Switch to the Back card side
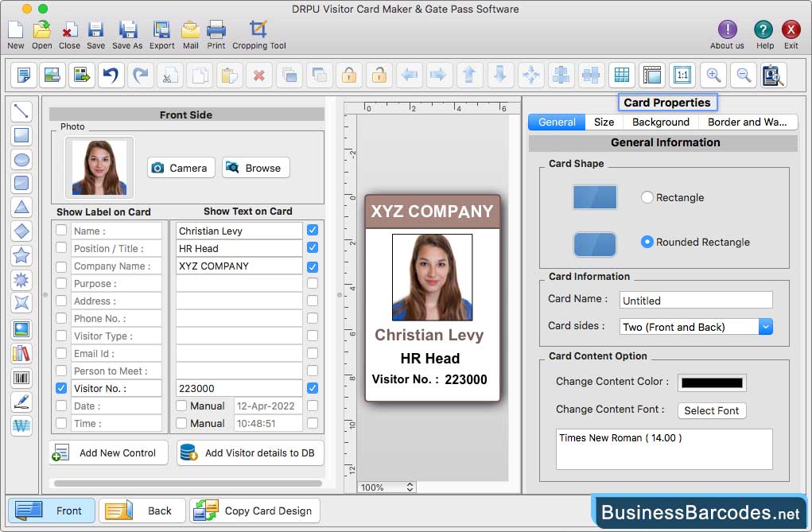 (142, 511)
